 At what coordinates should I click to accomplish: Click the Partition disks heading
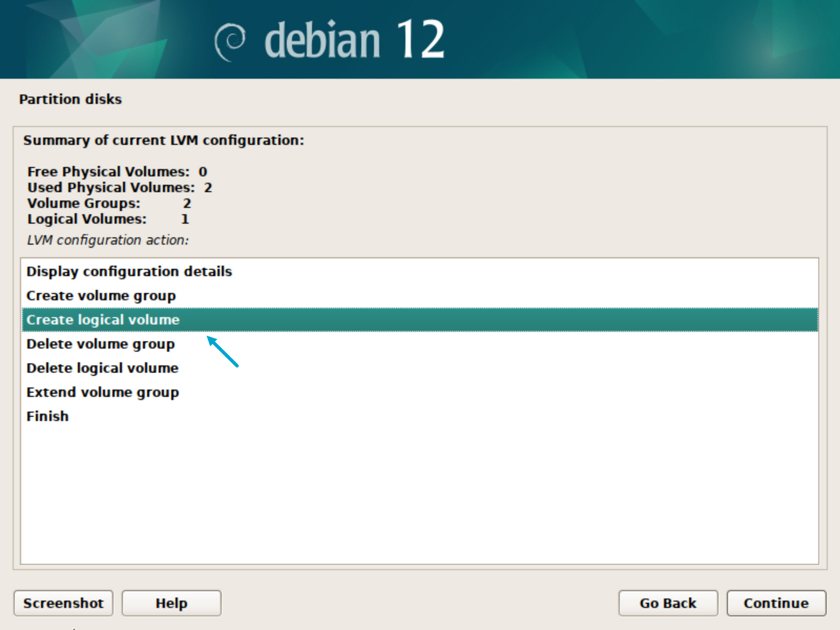pos(70,99)
